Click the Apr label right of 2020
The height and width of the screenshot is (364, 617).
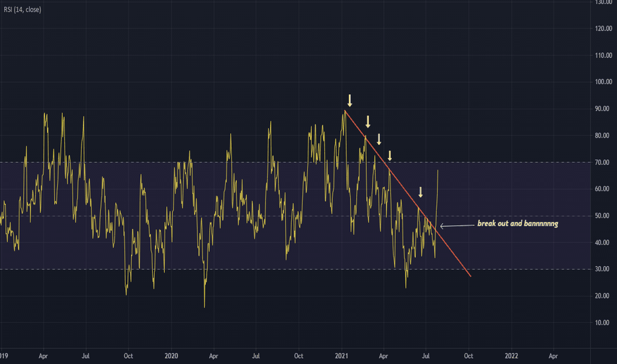pos(214,356)
